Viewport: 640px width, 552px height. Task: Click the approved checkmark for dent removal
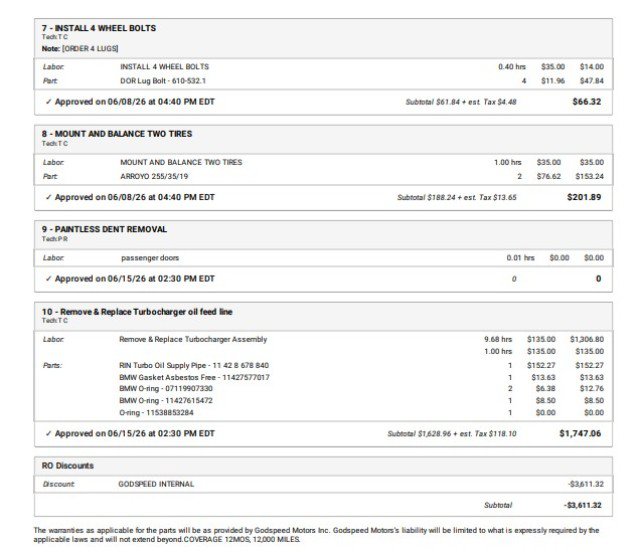click(x=49, y=279)
